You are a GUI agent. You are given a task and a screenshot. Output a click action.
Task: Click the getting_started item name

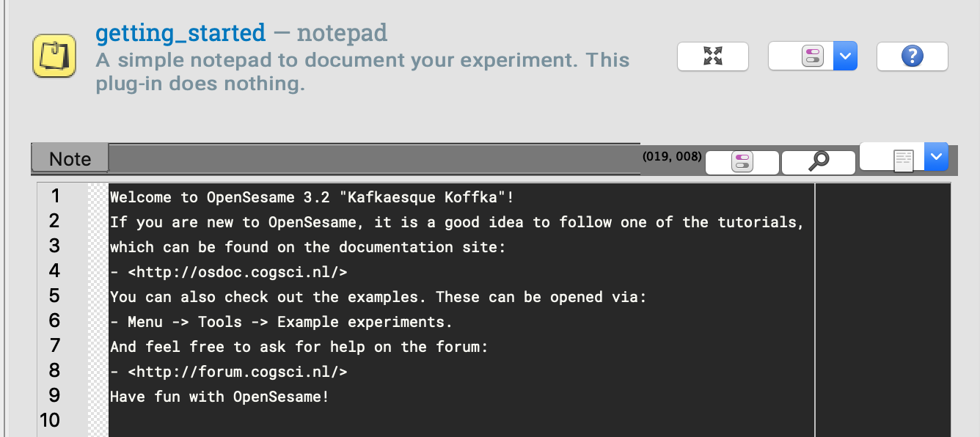pos(180,33)
